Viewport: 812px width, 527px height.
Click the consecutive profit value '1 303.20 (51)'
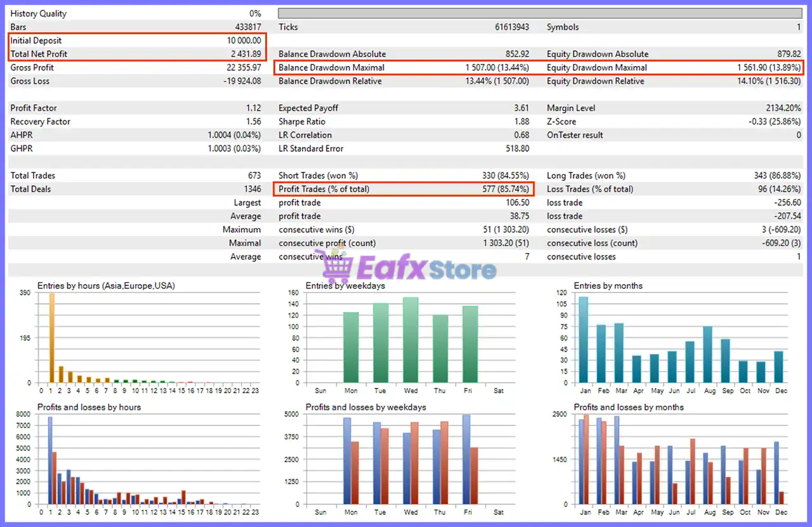coord(506,243)
